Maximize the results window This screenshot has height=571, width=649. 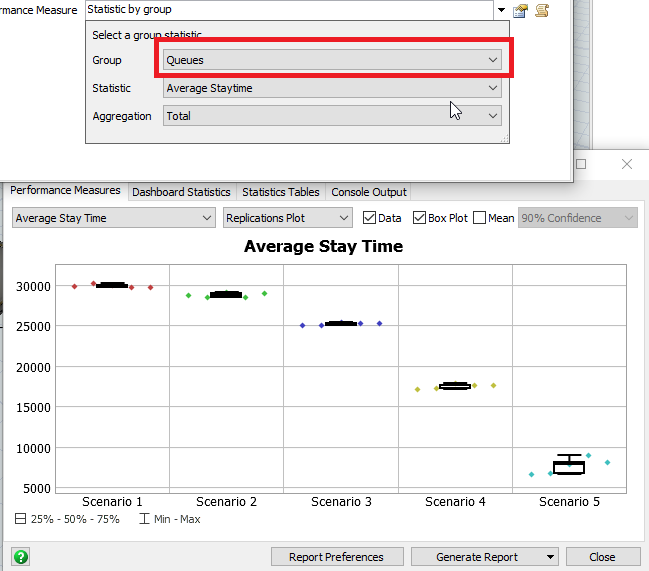pos(581,164)
